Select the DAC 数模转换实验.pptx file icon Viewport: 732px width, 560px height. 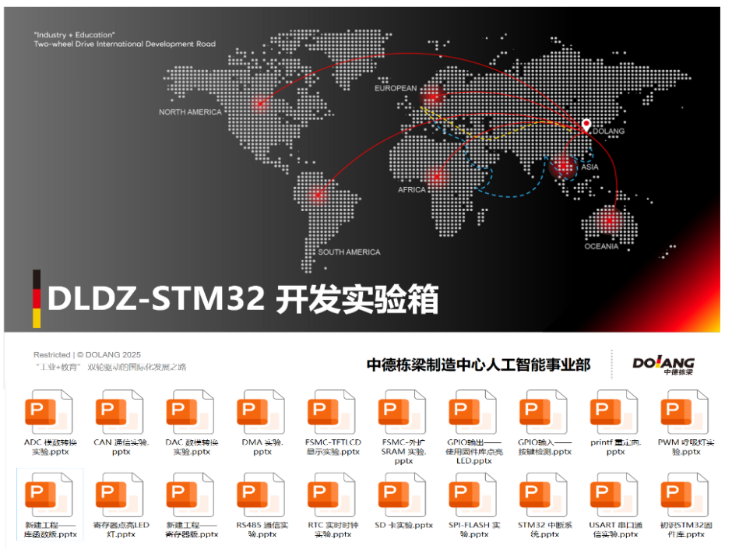(190, 413)
